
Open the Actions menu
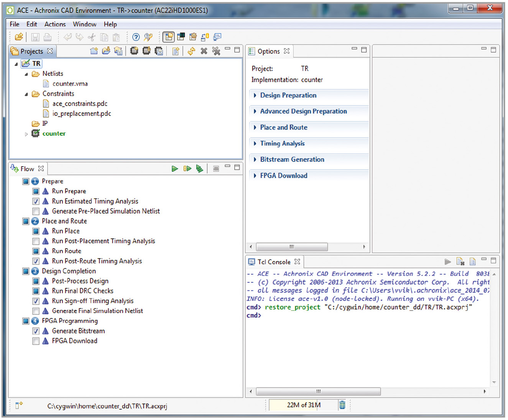click(x=55, y=24)
